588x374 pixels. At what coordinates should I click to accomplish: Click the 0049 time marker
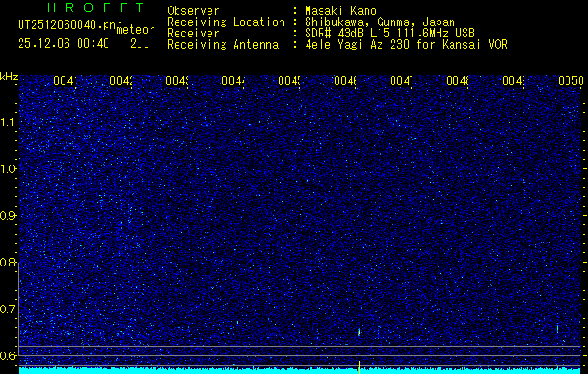(x=514, y=80)
